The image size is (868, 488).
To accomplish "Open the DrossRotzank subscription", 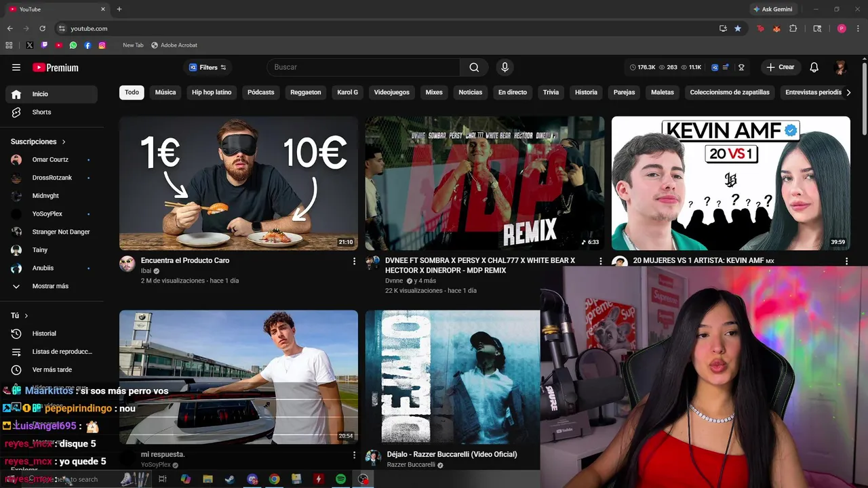I will click(52, 178).
